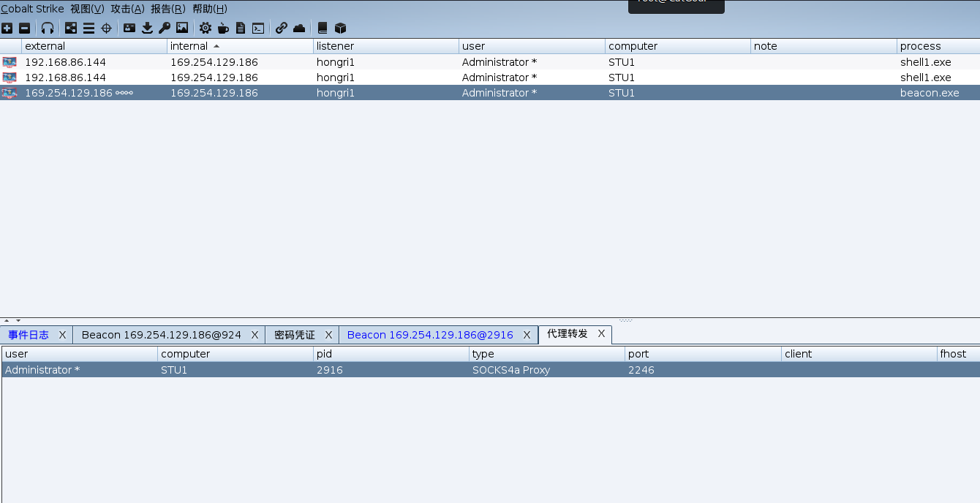Viewport: 980px width, 503px height.
Task: Switch to the 密码凭证 tab
Action: pos(295,335)
